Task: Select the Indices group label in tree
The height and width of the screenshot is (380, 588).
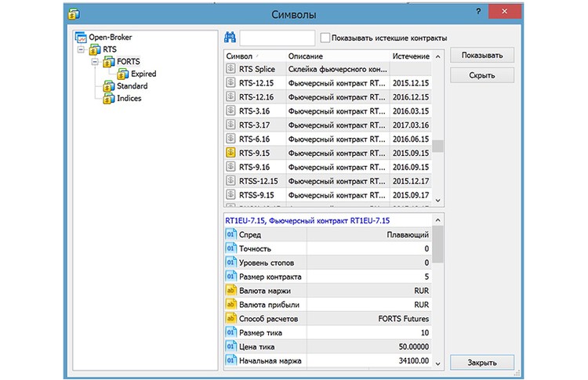Action: tap(129, 98)
